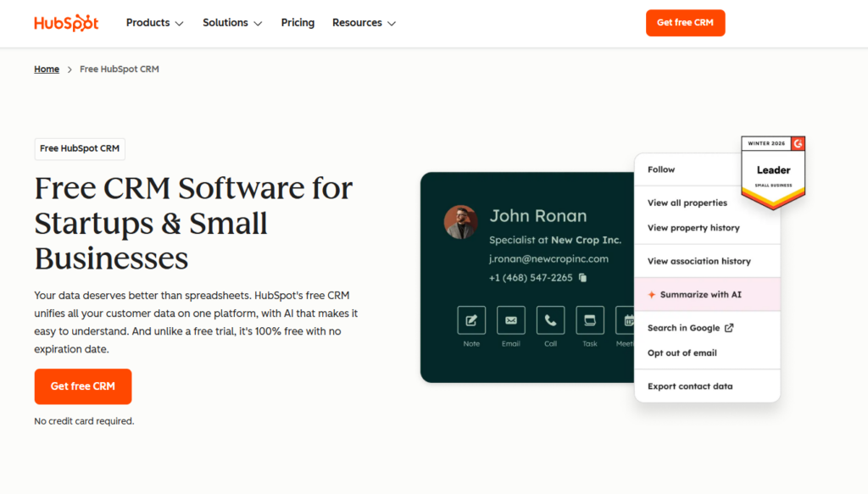Click the New Crop Inc. company name
Viewport: 868px width, 494px height.
pos(587,240)
